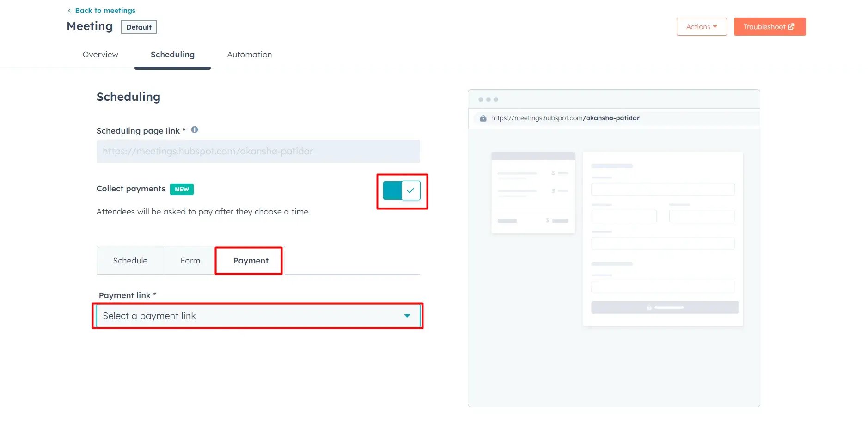868x441 pixels.
Task: Click the scheduling page link input field
Action: point(258,151)
